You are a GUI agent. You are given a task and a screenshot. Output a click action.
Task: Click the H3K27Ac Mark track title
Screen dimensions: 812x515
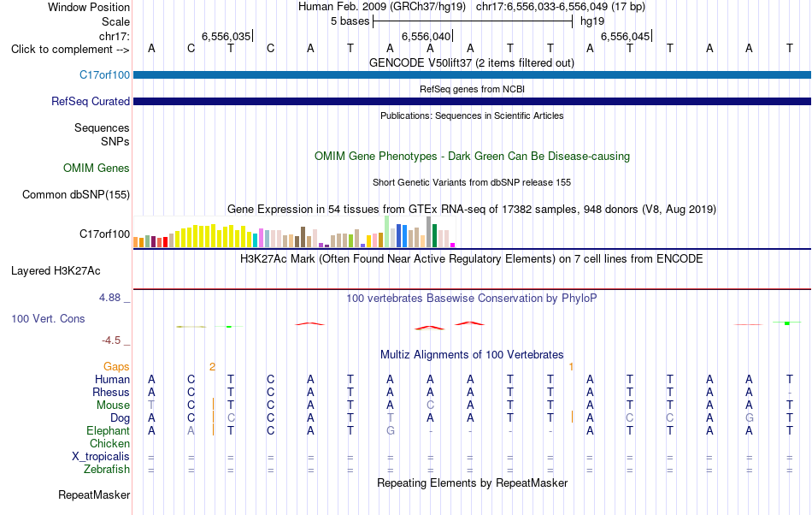pos(472,258)
